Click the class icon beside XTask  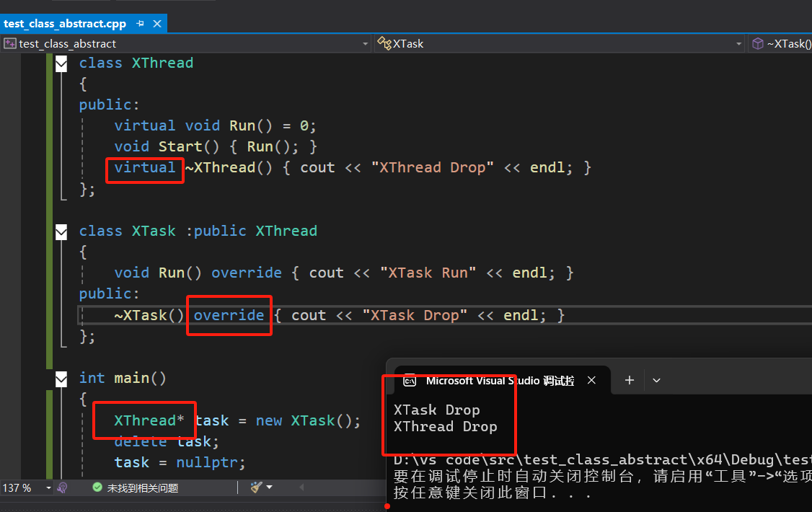click(384, 43)
